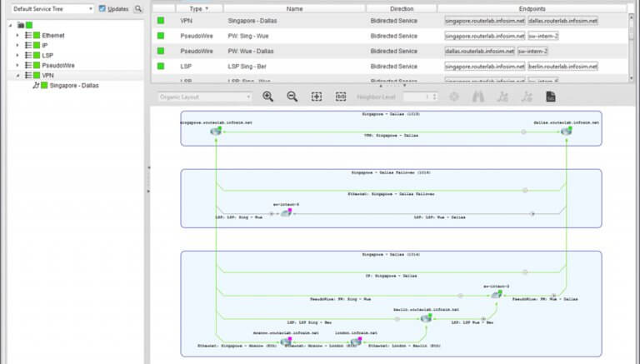Expand the PseudoWire tree node
Screen dimensions: 640x364
[17, 64]
